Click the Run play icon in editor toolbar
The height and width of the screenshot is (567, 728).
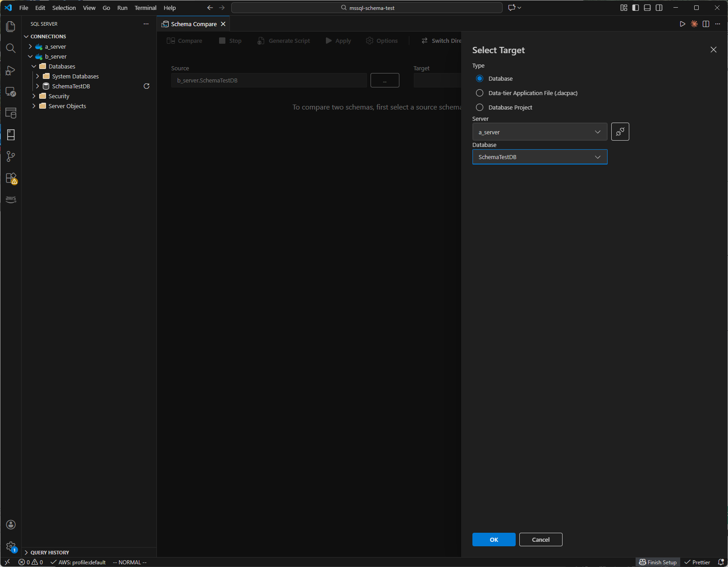682,24
